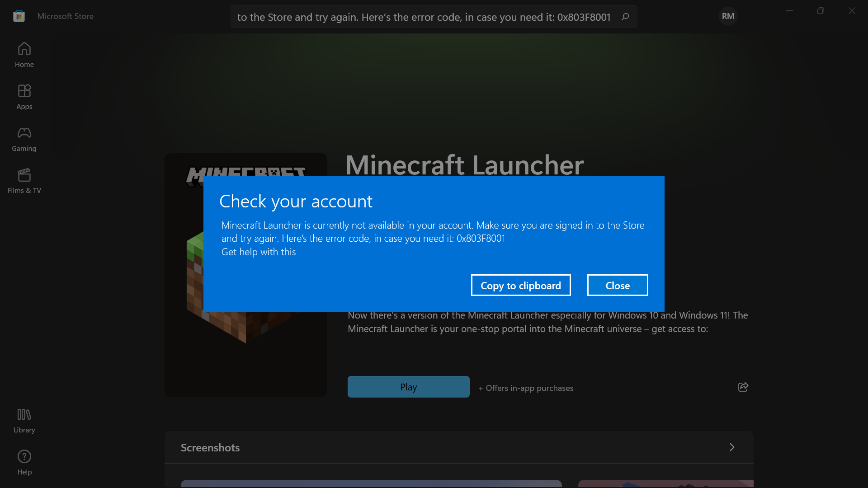The image size is (868, 488).
Task: Click the account initials RM menu
Action: pyautogui.click(x=728, y=16)
